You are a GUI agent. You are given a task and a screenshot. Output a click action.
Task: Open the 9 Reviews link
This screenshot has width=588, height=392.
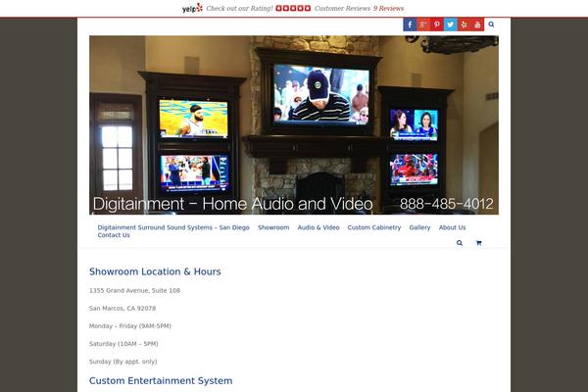[x=388, y=8]
